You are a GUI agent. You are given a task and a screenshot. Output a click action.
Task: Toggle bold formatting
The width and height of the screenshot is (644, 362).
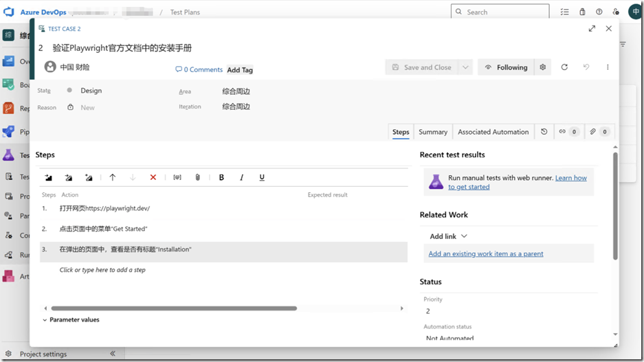(221, 177)
